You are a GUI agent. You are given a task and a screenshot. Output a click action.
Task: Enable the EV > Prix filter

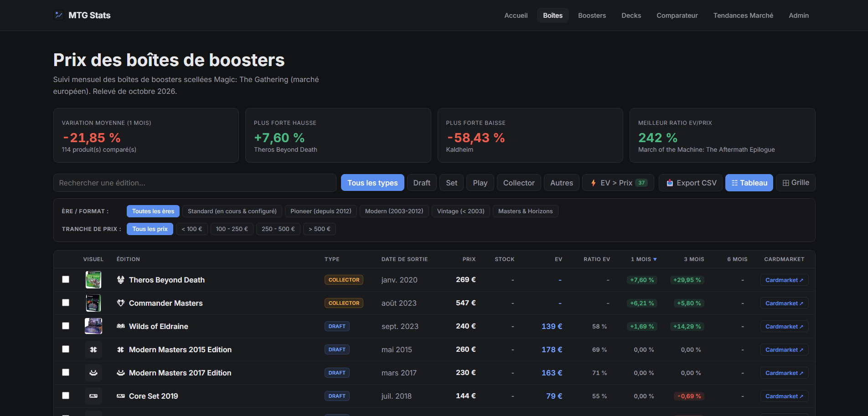[618, 183]
